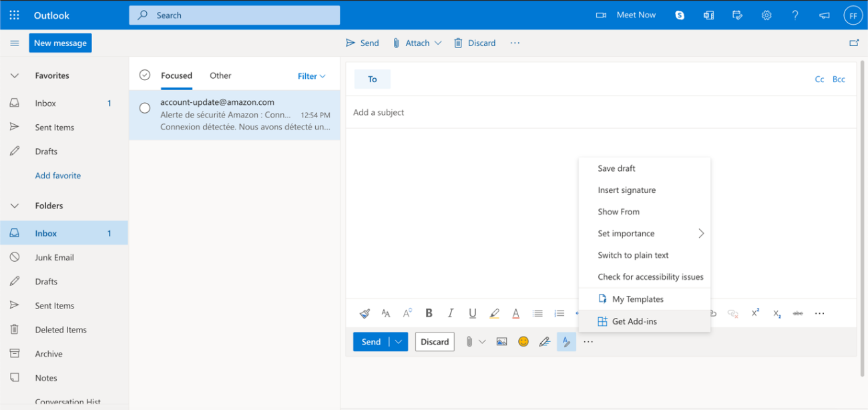Pick the font color tool
This screenshot has width=868, height=410.
click(515, 313)
